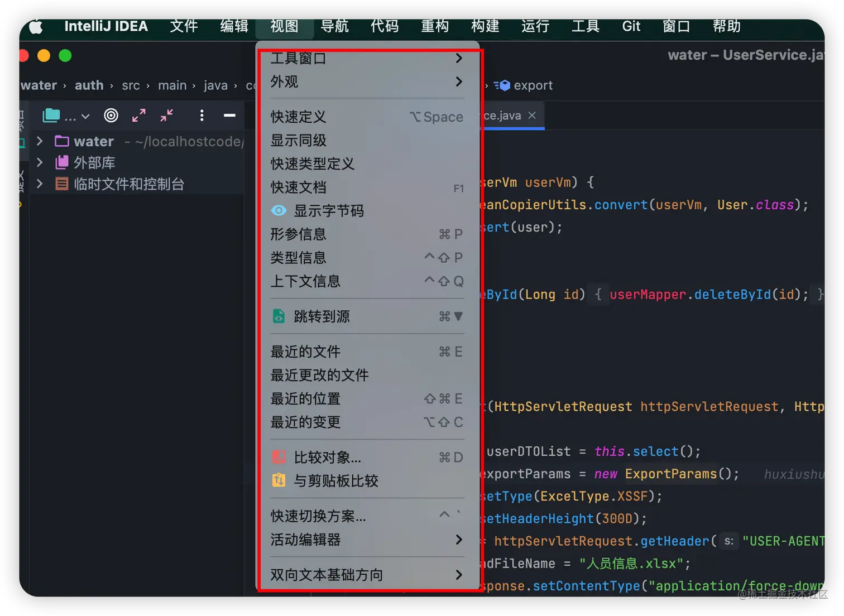Click the java breadcrumb
This screenshot has height=616, width=844.
click(x=215, y=85)
